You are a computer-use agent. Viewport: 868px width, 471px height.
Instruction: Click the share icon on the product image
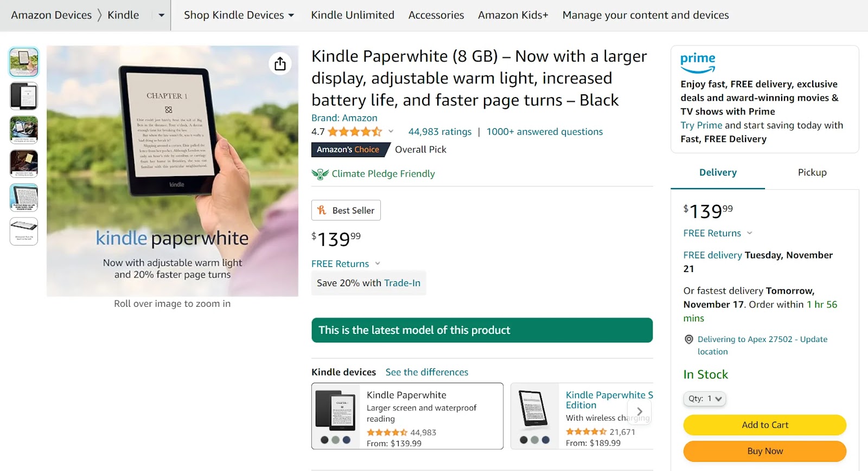(x=280, y=63)
